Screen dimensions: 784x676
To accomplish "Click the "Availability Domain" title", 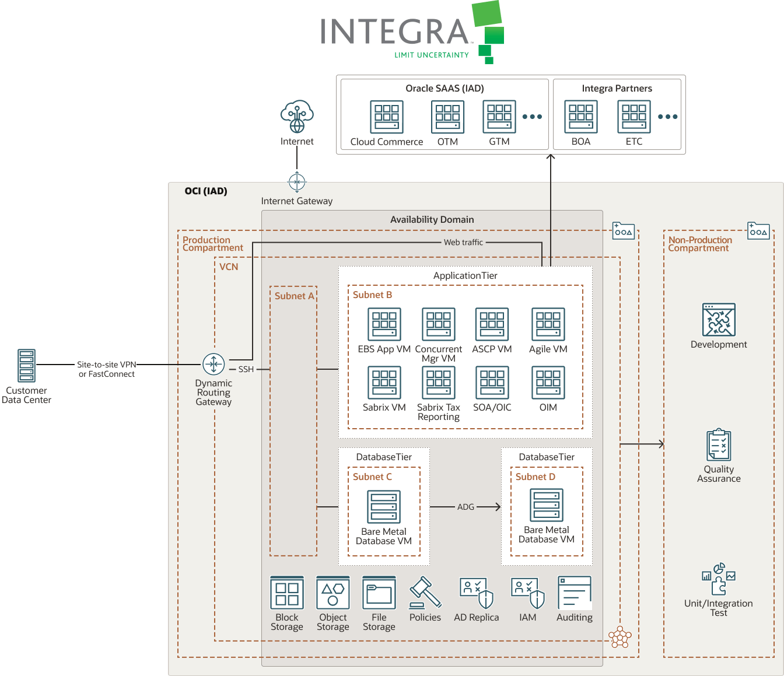I will click(432, 220).
